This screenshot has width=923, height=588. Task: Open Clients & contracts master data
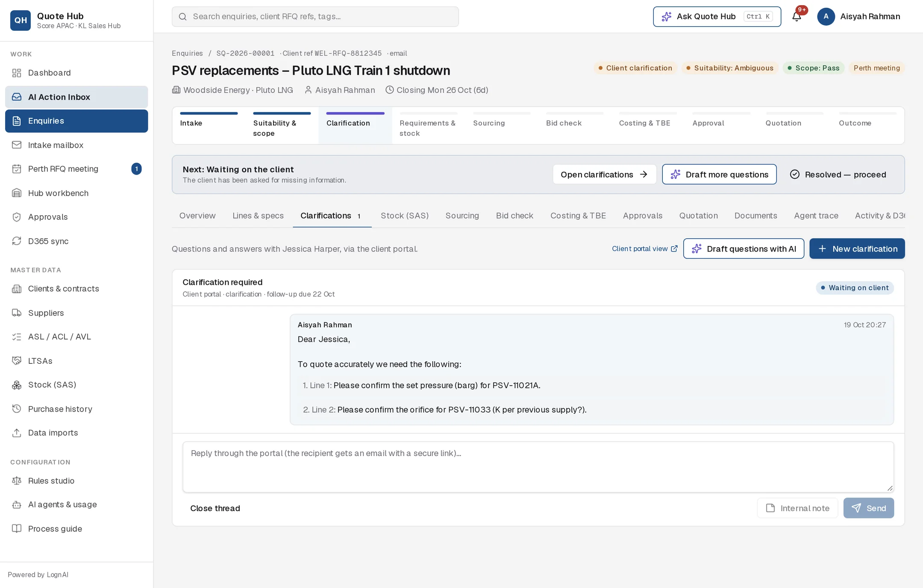pos(76,289)
